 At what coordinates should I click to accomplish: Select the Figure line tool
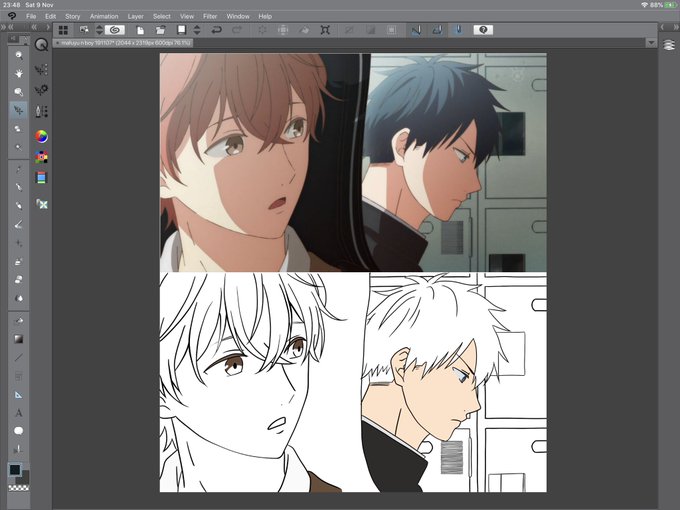pos(19,358)
